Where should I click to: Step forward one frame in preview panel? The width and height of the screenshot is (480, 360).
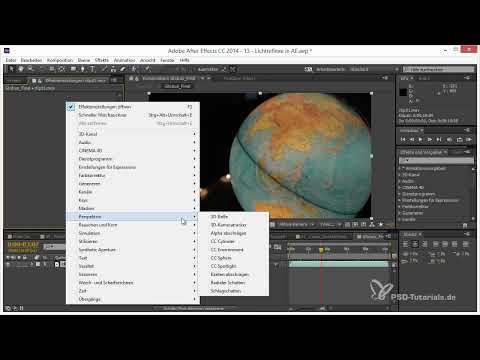coord(430,139)
